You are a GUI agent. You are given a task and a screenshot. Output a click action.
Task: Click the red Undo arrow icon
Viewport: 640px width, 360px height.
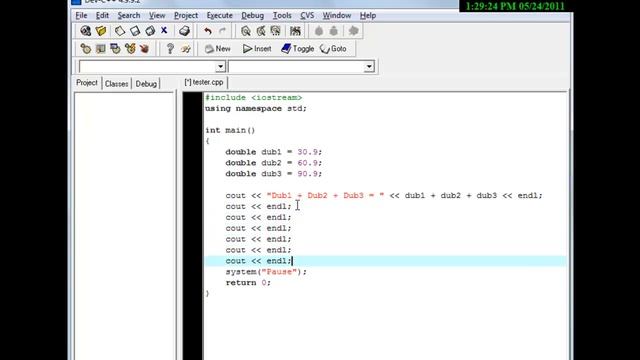coord(208,31)
